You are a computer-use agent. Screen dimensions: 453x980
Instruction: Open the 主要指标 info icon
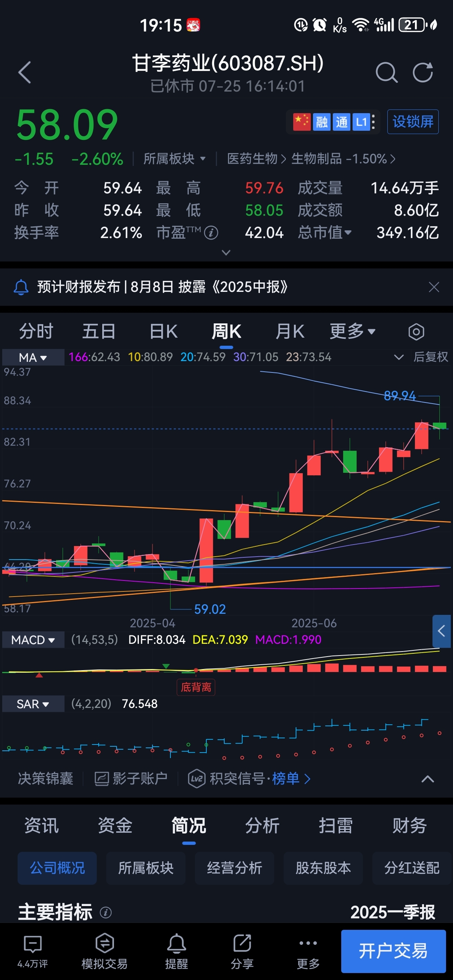click(106, 912)
